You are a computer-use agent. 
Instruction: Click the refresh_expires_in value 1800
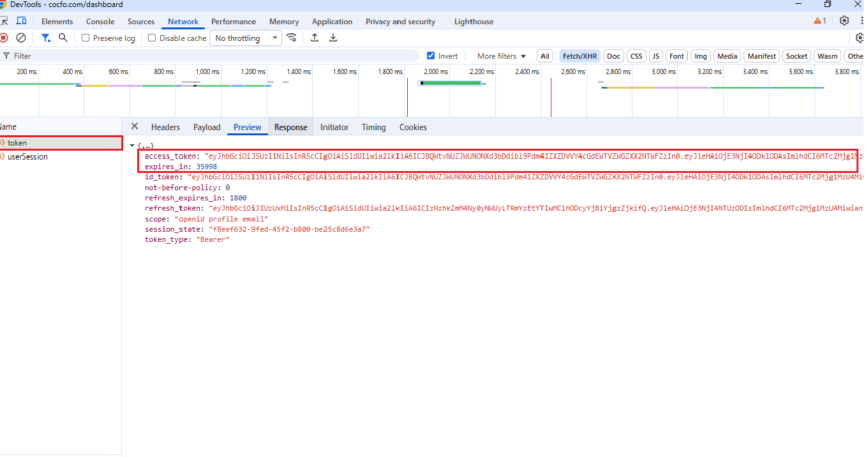pyautogui.click(x=238, y=198)
